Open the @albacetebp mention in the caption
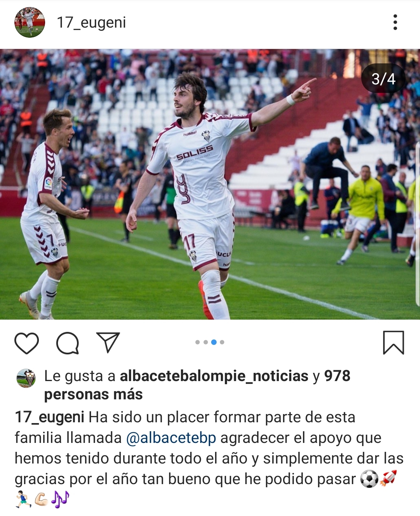 pyautogui.click(x=171, y=438)
